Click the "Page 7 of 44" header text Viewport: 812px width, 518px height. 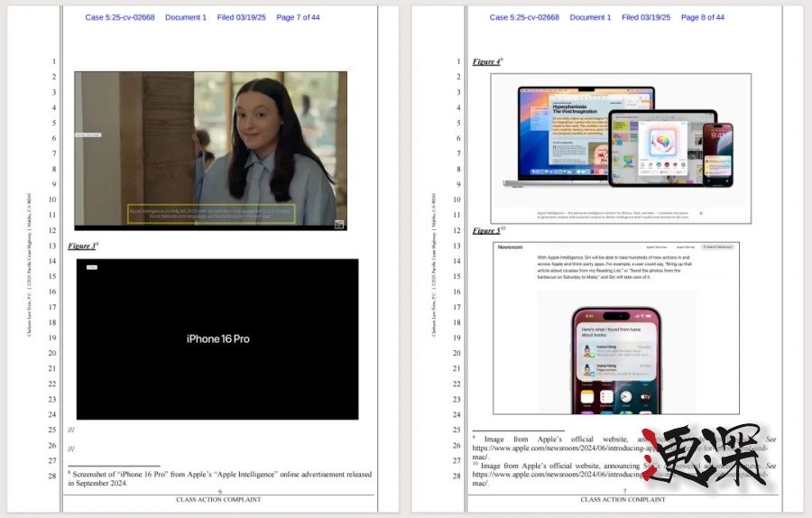click(298, 17)
